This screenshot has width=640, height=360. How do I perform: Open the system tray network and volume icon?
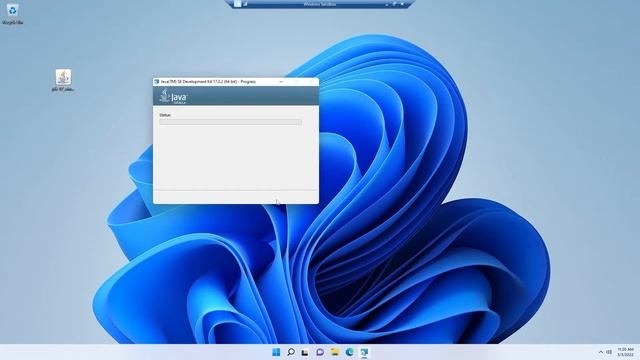tap(609, 352)
